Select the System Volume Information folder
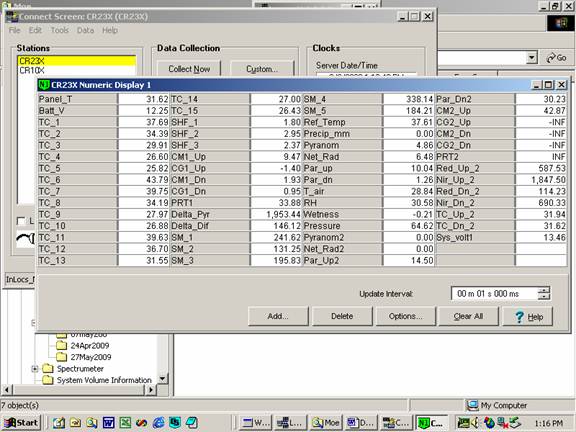 coord(104,380)
